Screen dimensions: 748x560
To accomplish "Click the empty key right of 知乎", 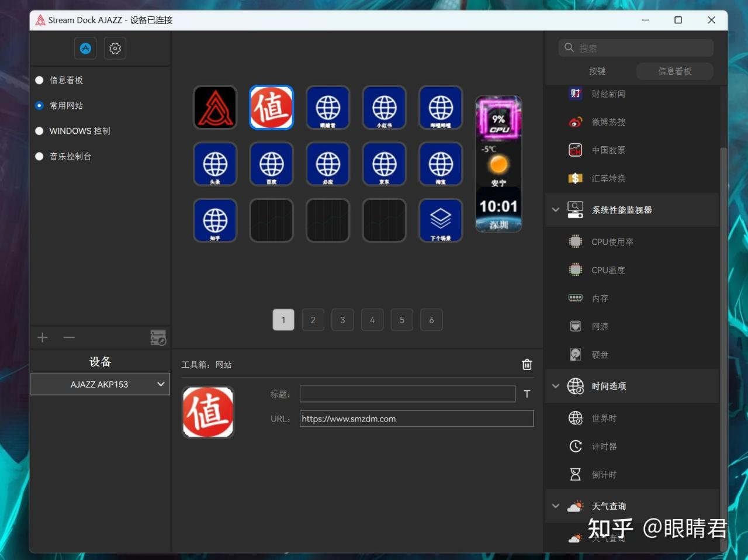I will point(272,220).
